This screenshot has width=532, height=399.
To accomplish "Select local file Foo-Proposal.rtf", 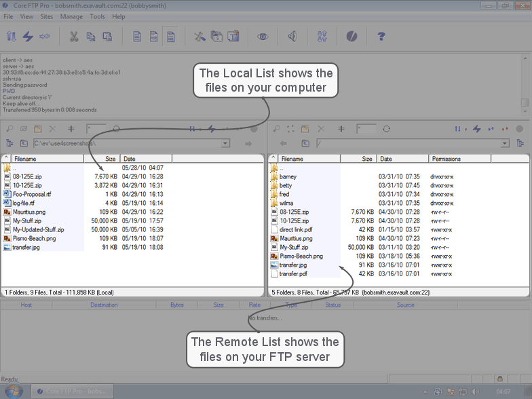I will click(x=32, y=194).
